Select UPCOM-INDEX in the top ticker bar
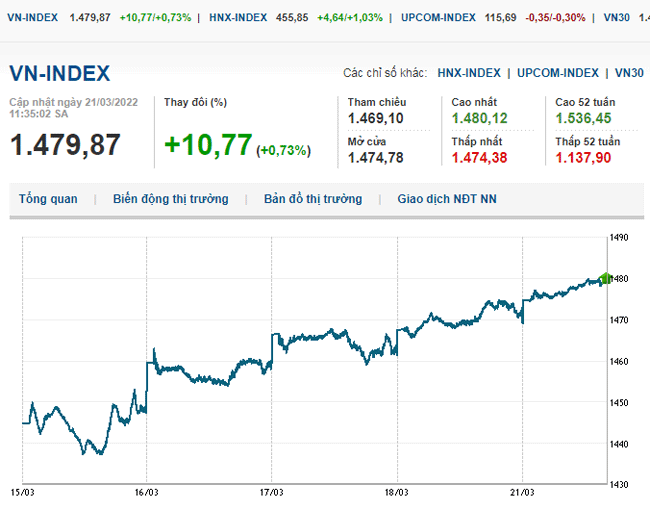 (x=438, y=18)
